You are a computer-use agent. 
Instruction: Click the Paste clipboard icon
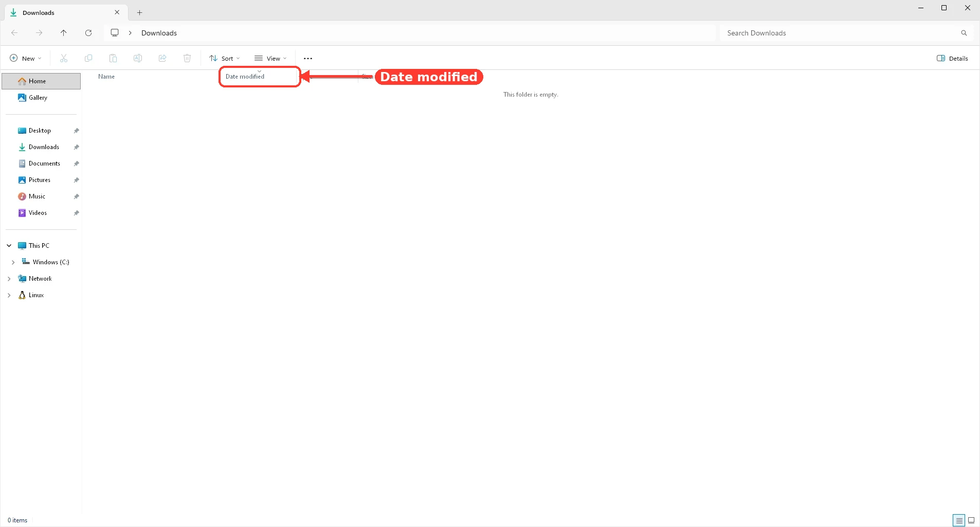pos(113,58)
